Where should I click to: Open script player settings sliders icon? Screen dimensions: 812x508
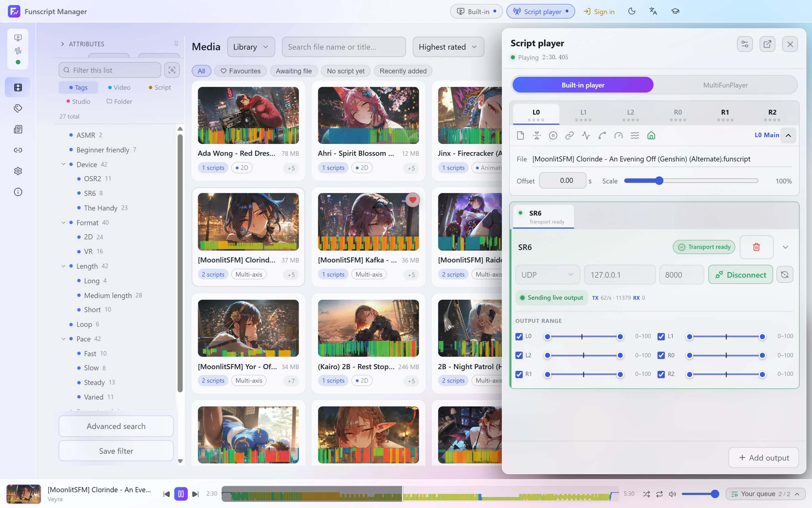[x=745, y=44]
